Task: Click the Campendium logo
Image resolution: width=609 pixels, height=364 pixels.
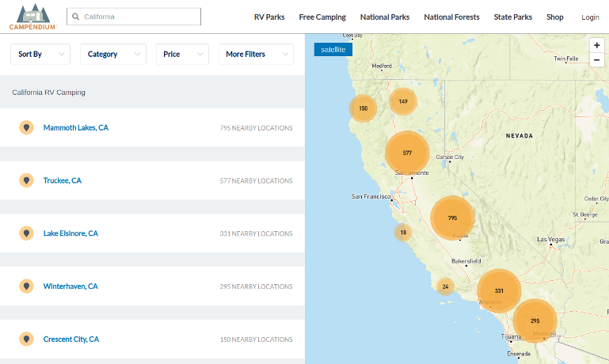Action: tap(33, 17)
